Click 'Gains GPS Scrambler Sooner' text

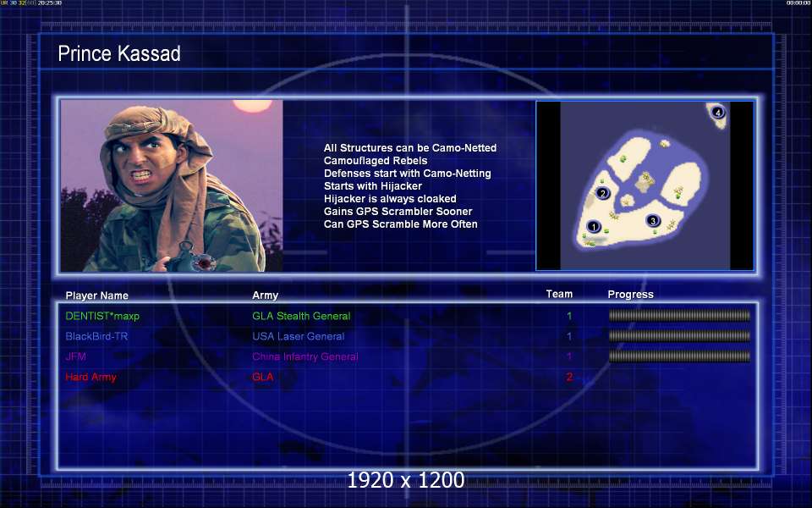coord(398,212)
